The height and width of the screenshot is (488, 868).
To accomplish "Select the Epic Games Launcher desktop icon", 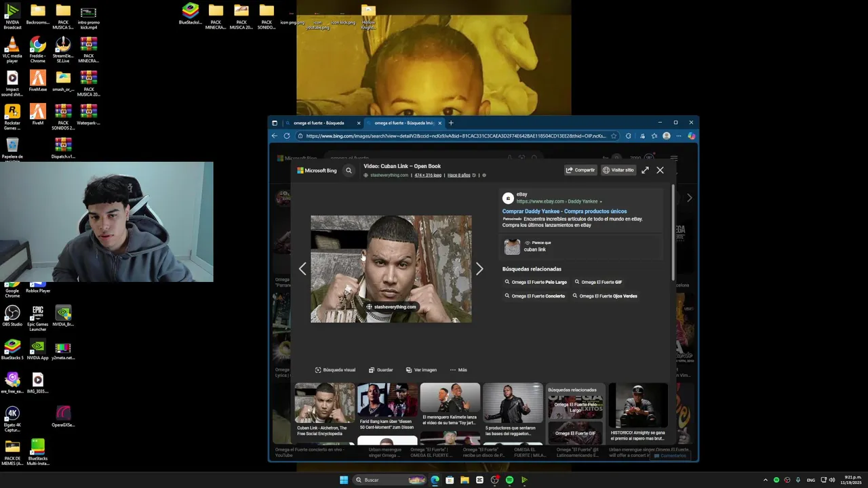I will [38, 318].
